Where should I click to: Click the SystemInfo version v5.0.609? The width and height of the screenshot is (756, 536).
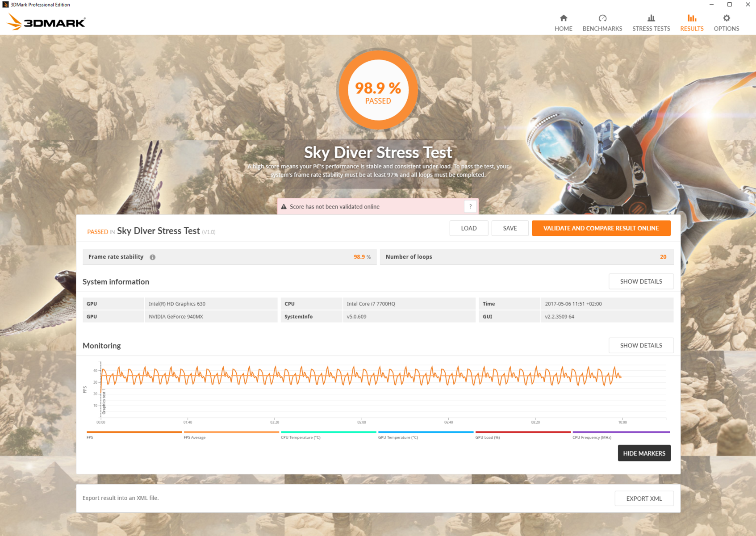[356, 317]
